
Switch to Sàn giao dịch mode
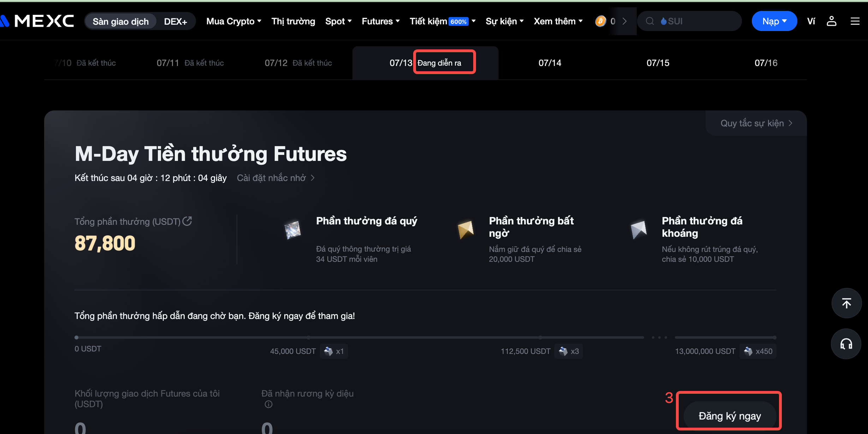[120, 22]
